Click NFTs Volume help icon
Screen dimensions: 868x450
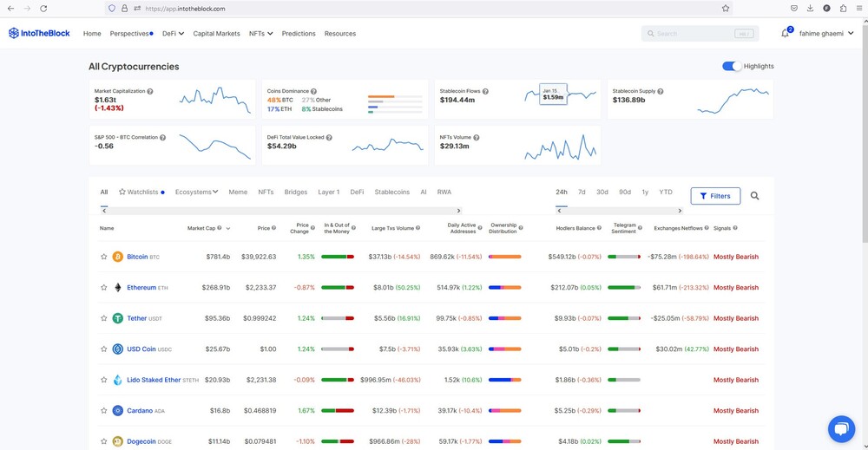(x=476, y=138)
